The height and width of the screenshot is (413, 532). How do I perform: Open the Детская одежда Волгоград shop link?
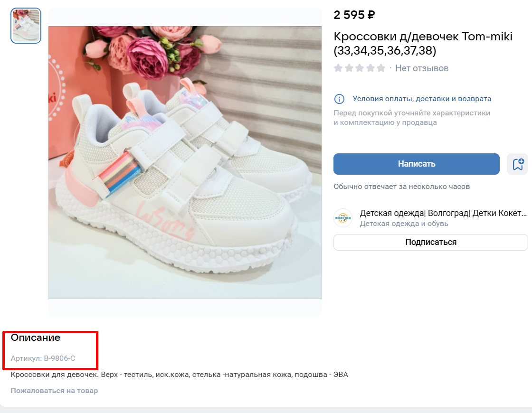click(x=443, y=213)
